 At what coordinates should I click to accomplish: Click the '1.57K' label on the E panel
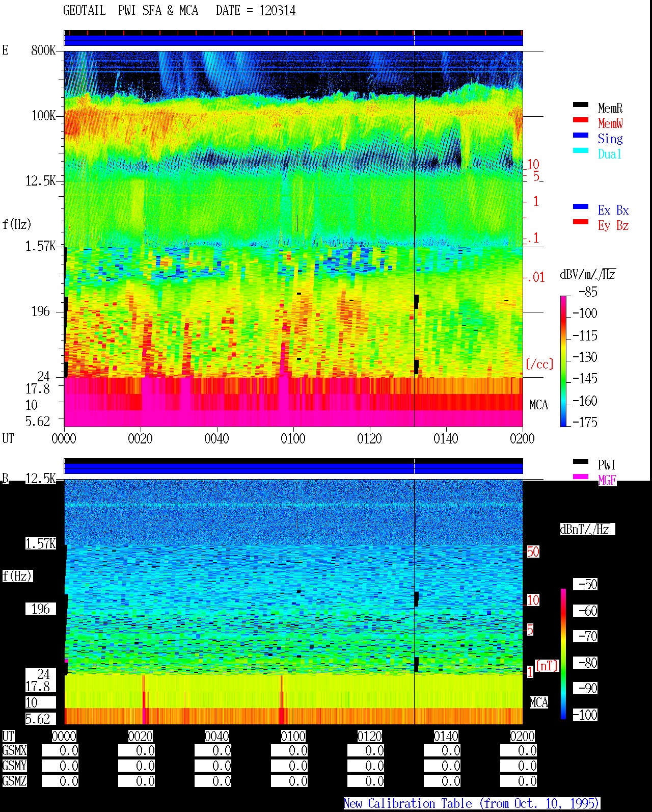[x=40, y=246]
